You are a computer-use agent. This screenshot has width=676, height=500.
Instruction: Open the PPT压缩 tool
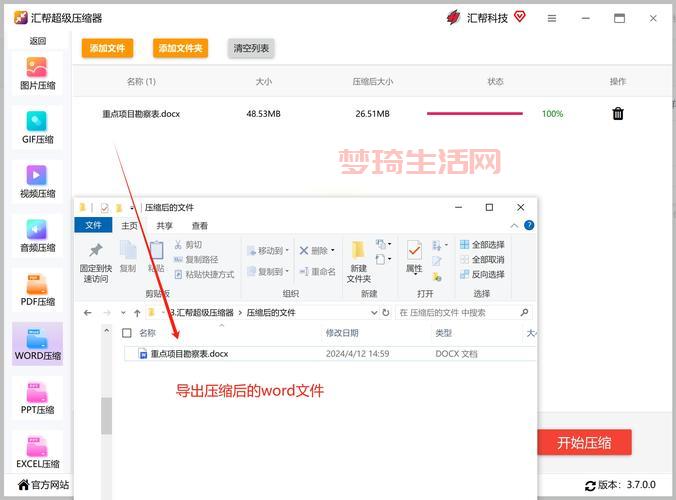(x=38, y=398)
